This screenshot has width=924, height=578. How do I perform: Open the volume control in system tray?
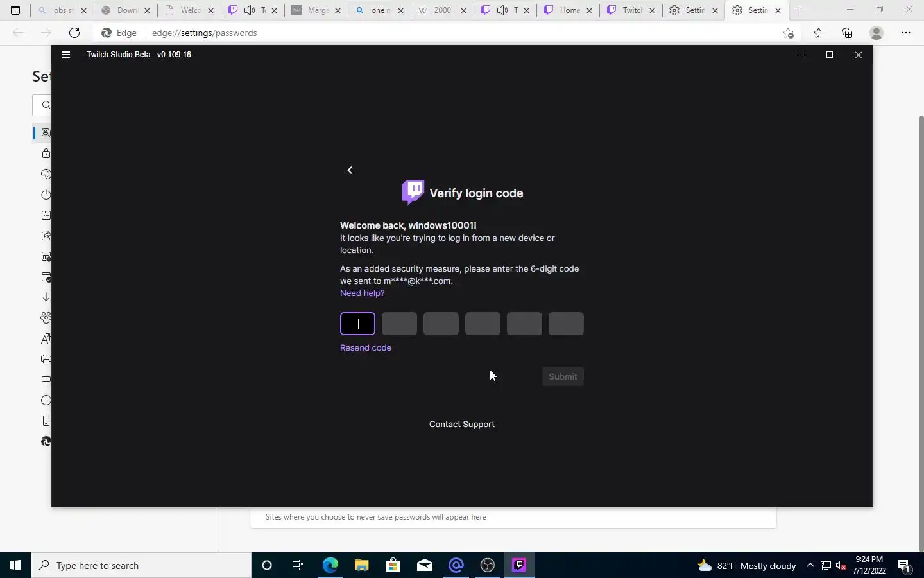[x=841, y=566]
